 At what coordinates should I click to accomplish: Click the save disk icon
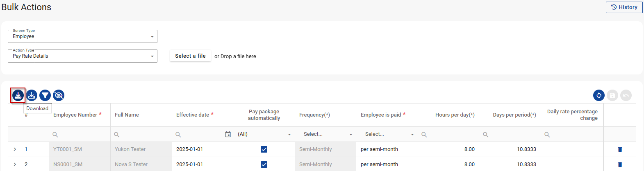click(612, 95)
